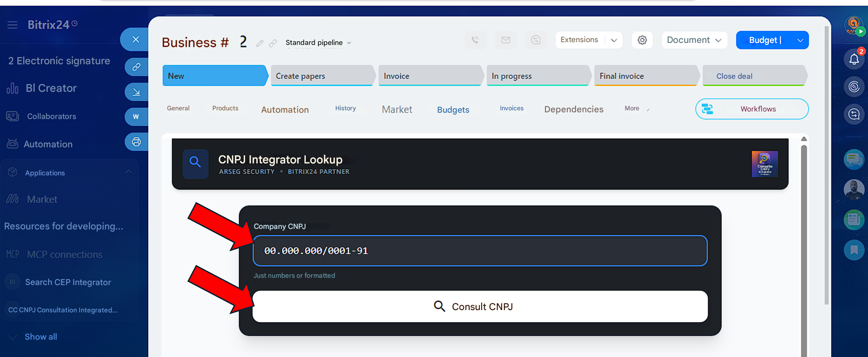The image size is (868, 357).
Task: Open the hamburger menu icon
Action: (13, 25)
